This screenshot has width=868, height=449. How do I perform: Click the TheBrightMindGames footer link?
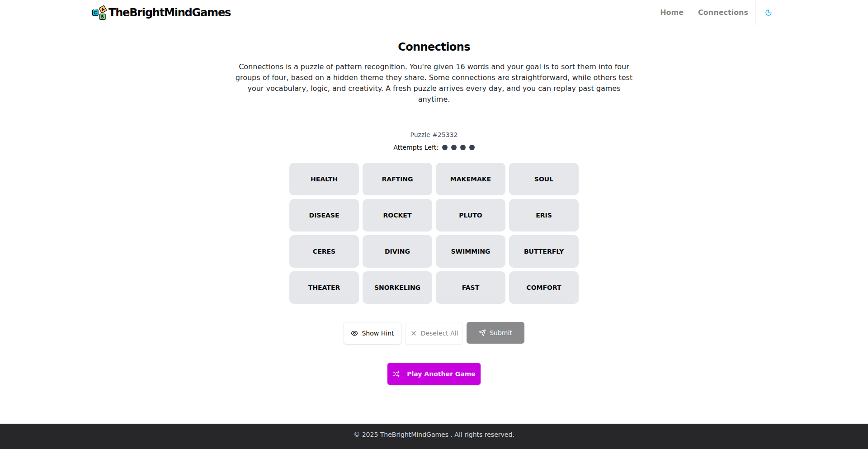tap(414, 435)
